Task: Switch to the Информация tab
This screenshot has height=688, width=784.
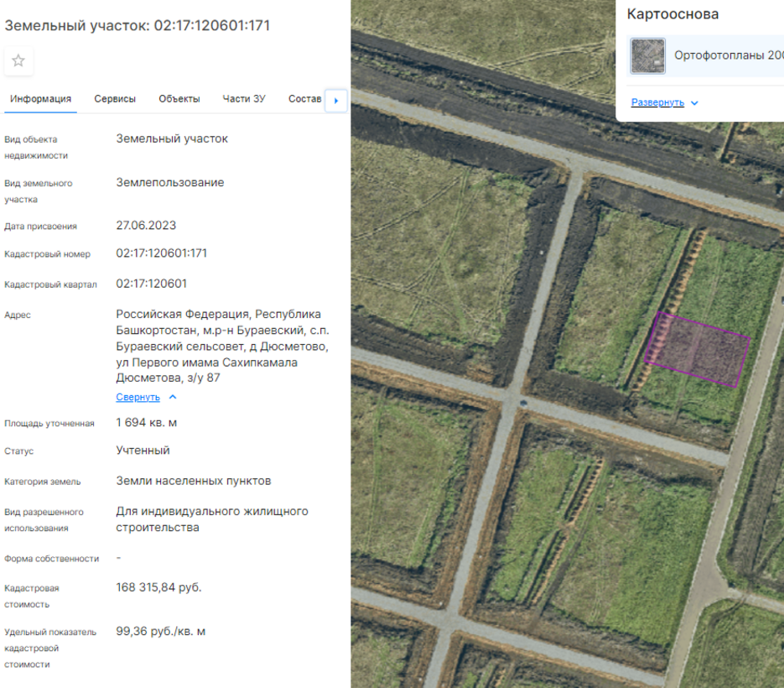Action: click(x=40, y=99)
